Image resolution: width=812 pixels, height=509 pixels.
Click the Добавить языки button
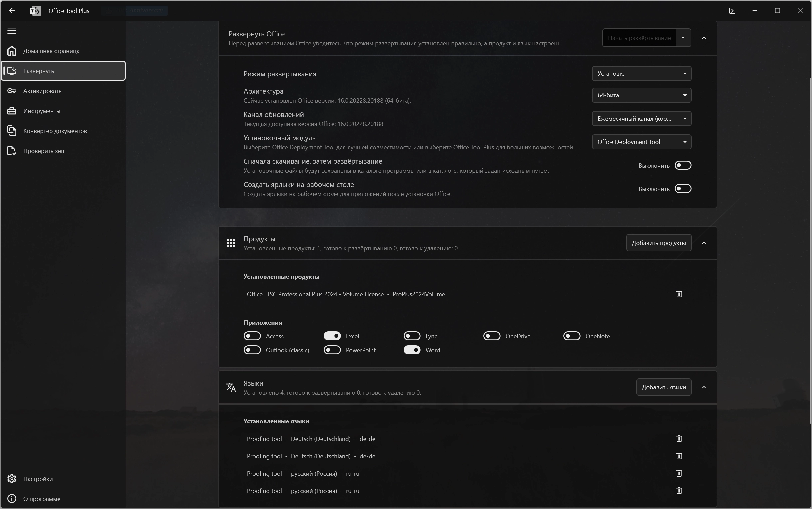(x=664, y=387)
